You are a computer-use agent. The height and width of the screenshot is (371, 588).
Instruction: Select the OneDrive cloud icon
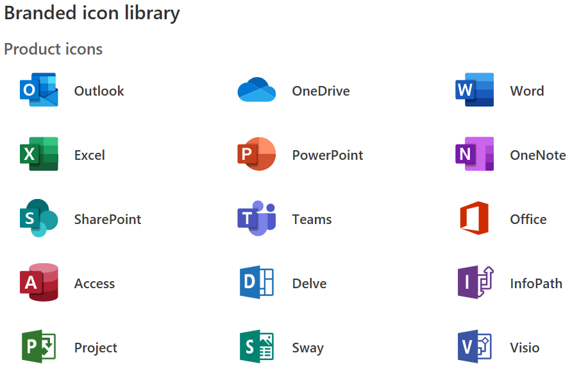256,89
